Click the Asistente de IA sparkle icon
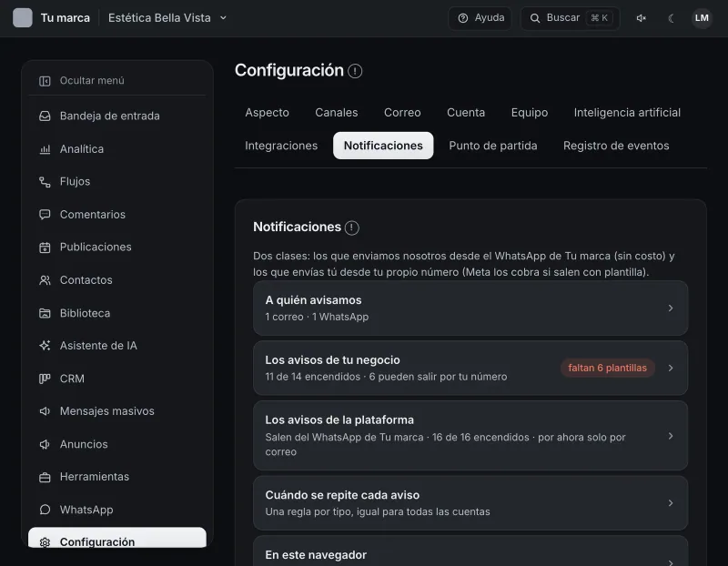Image resolution: width=728 pixels, height=566 pixels. (45, 346)
